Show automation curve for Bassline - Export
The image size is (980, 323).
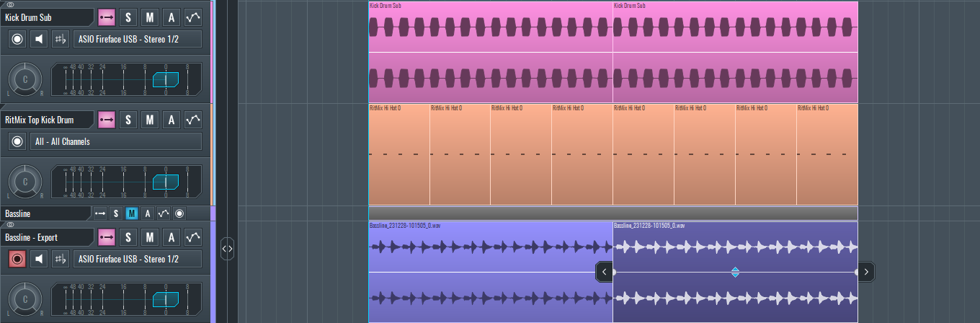click(192, 237)
